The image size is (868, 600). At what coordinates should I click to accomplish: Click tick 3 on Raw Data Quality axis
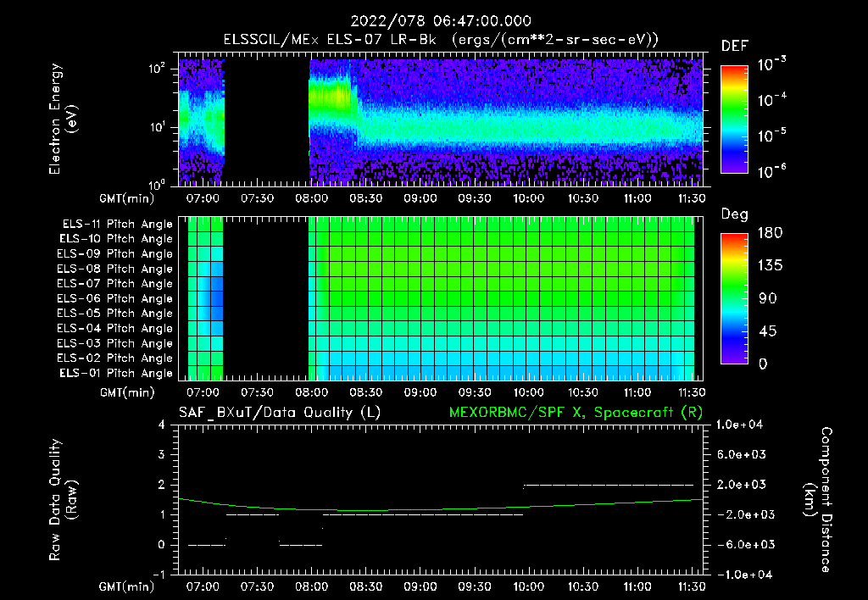click(162, 454)
